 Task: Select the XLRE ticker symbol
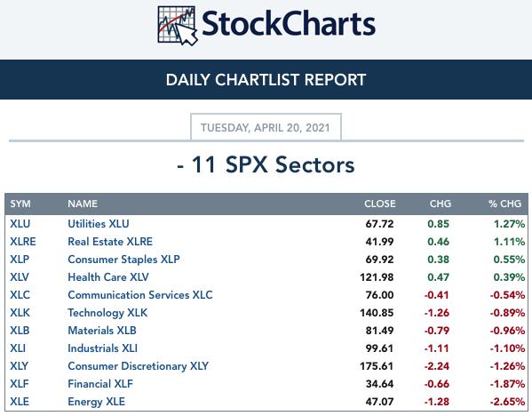pos(23,242)
